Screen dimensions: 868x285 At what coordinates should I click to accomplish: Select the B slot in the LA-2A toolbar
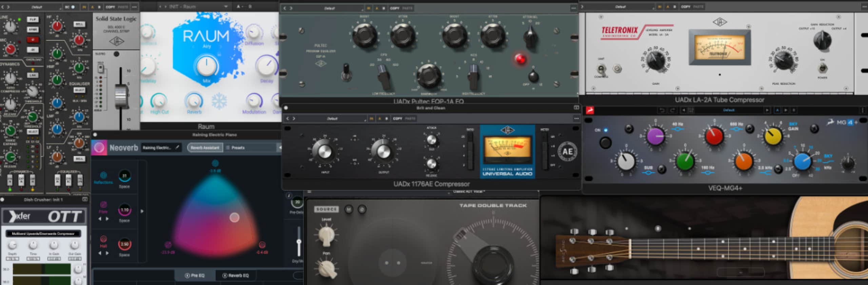[x=674, y=7]
